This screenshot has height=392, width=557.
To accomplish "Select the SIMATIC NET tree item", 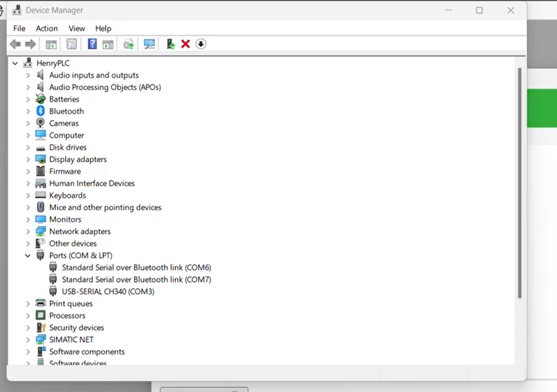I will (x=71, y=340).
